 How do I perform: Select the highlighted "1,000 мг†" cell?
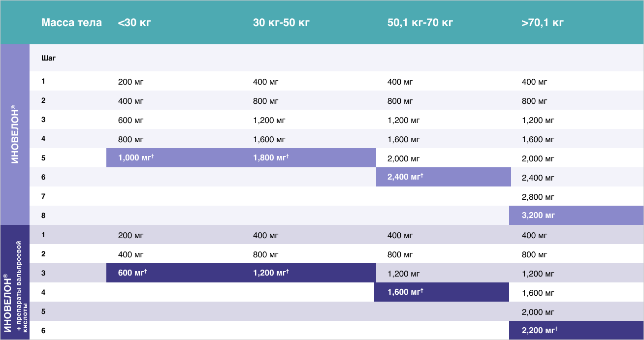coord(136,158)
